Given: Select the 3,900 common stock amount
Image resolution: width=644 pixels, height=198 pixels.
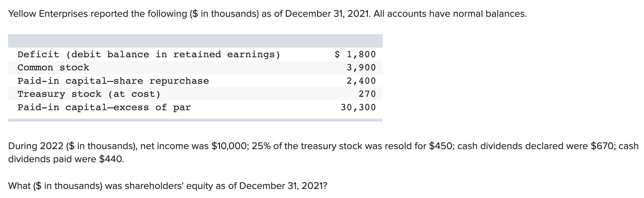Looking at the screenshot, I should [x=361, y=68].
